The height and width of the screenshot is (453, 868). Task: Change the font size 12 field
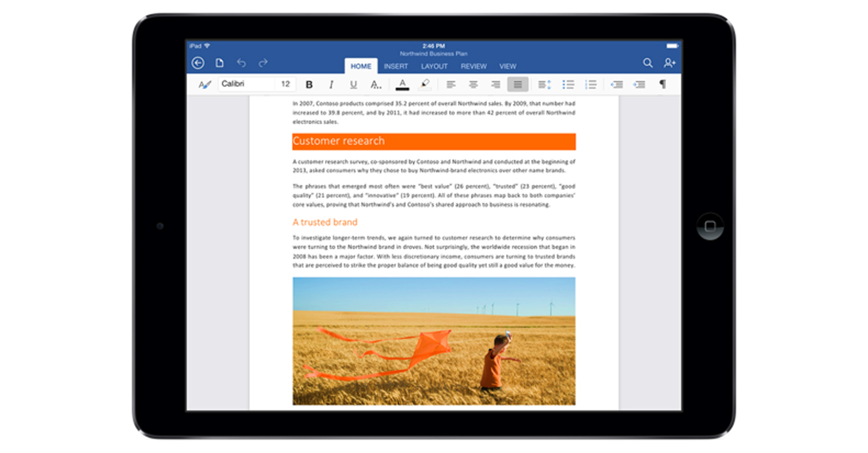286,84
